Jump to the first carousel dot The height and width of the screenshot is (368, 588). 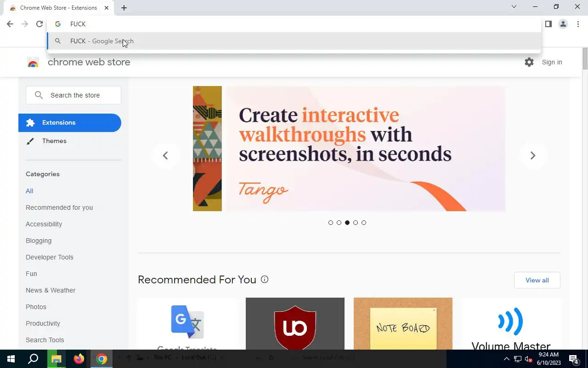pos(331,223)
